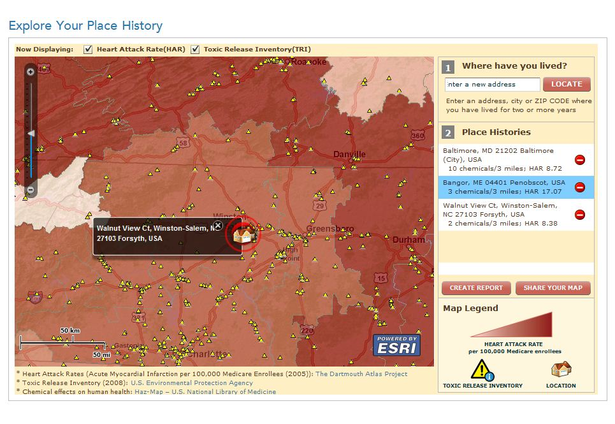Click Highway 220 shield on map

point(307,331)
